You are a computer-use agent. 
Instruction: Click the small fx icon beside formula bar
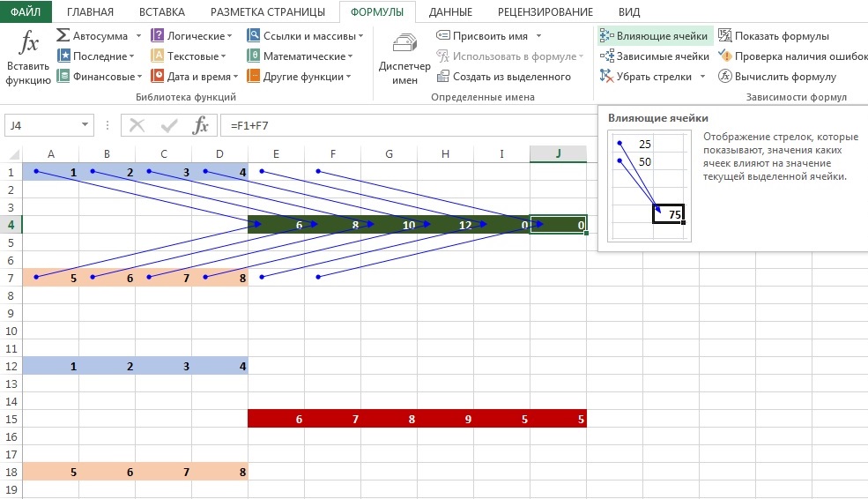point(201,125)
